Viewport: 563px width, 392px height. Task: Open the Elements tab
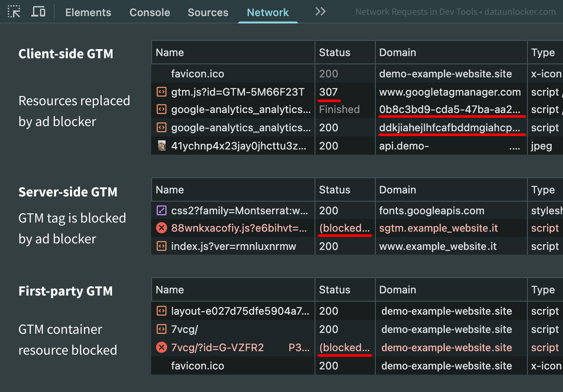88,13
